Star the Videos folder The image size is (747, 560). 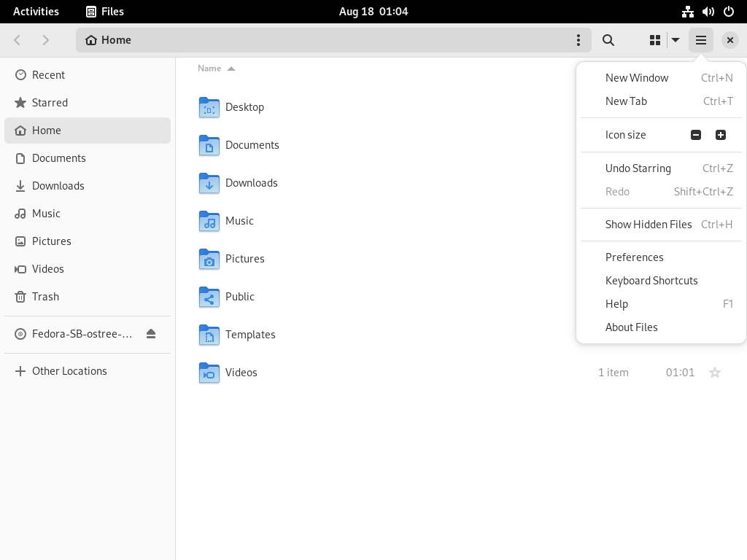pos(715,373)
